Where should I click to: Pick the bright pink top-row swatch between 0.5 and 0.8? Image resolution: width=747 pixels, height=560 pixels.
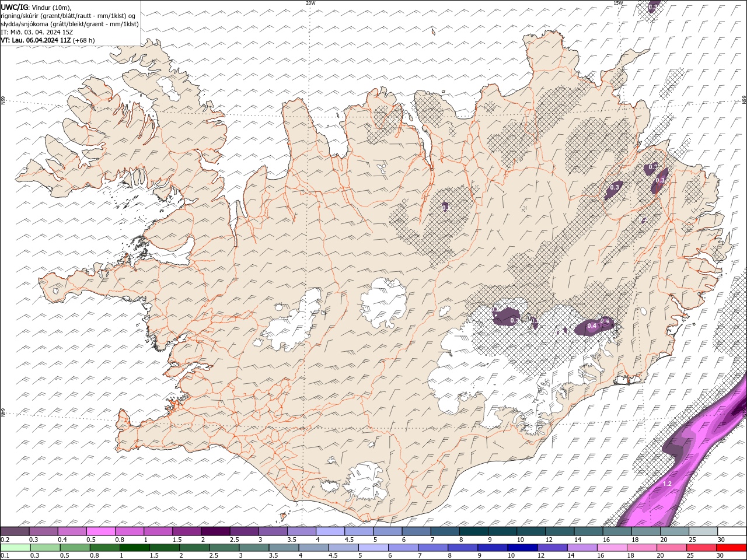(x=101, y=531)
